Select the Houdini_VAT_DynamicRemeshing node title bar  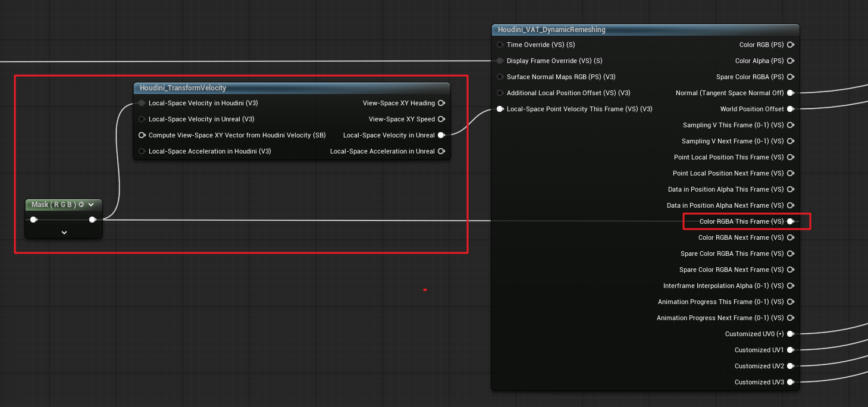coord(645,29)
